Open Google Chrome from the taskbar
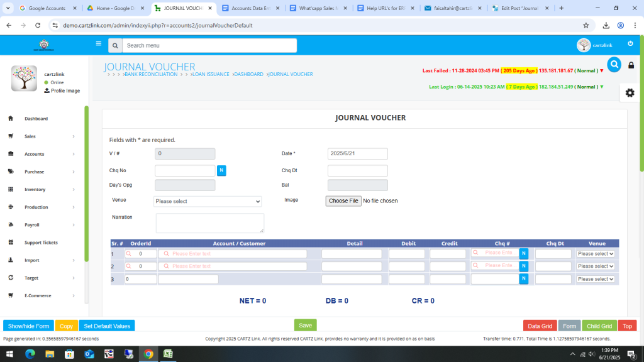The image size is (644, 362). tap(148, 354)
